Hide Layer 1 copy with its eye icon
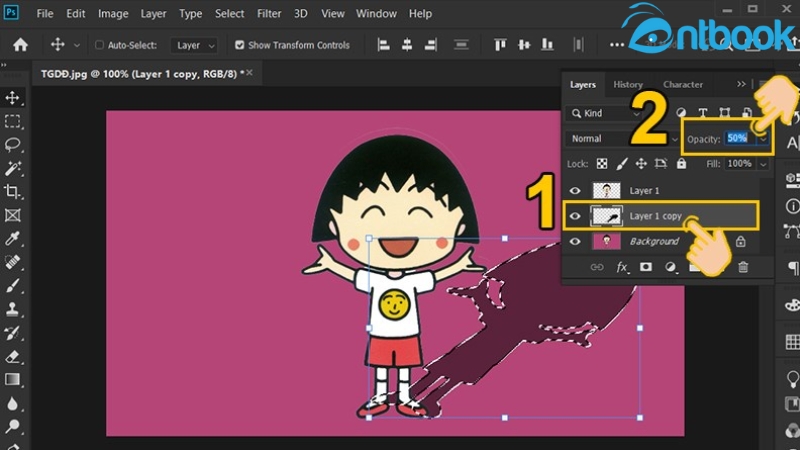 point(575,216)
